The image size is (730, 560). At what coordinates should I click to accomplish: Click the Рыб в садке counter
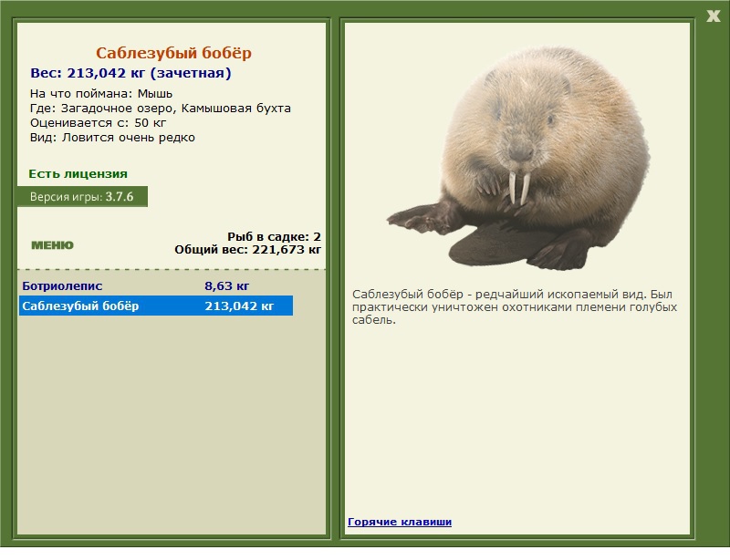click(275, 236)
